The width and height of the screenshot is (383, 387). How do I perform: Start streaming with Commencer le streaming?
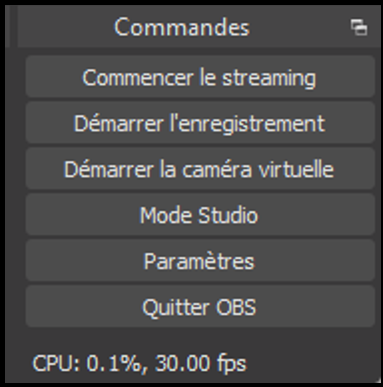(x=200, y=77)
